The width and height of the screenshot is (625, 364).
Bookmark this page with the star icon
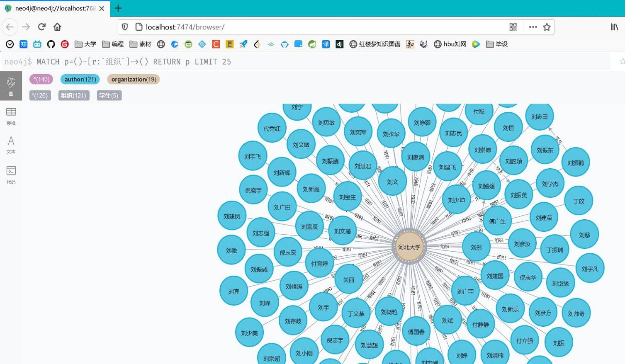(547, 27)
